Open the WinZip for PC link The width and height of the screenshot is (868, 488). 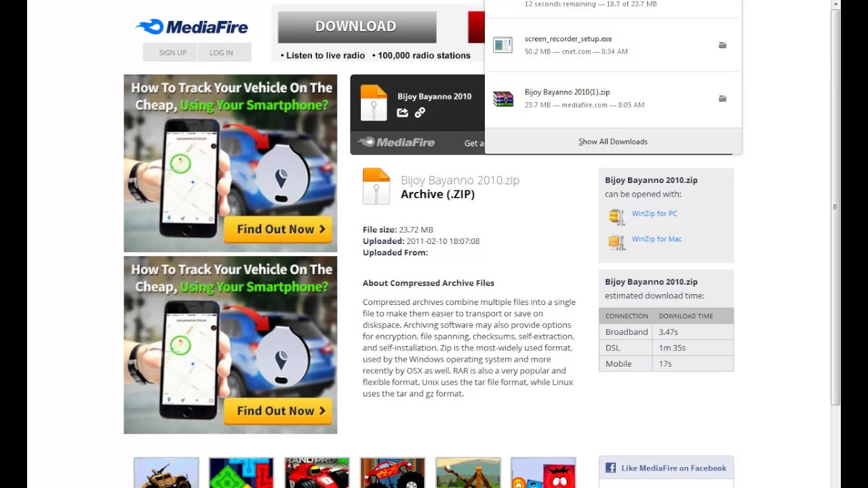coord(654,213)
